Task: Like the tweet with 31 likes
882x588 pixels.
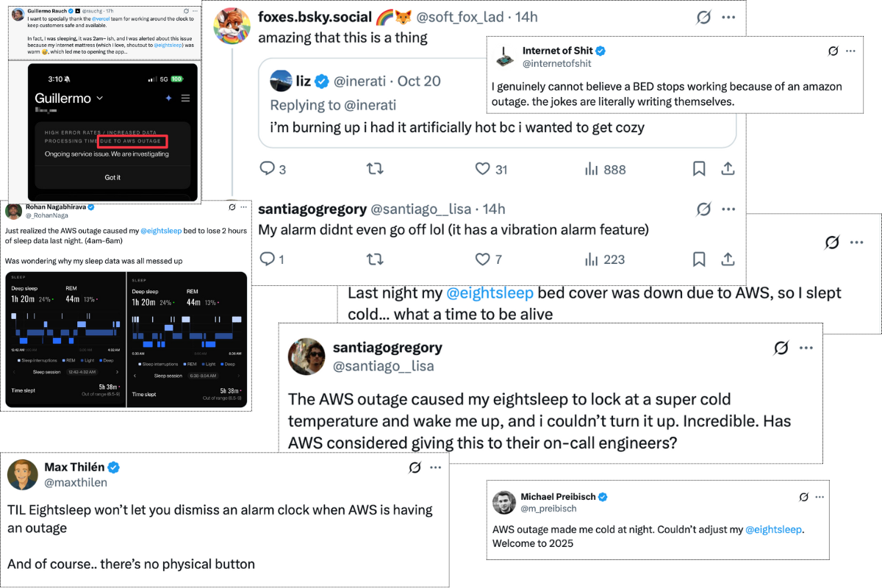Action: pyautogui.click(x=482, y=169)
